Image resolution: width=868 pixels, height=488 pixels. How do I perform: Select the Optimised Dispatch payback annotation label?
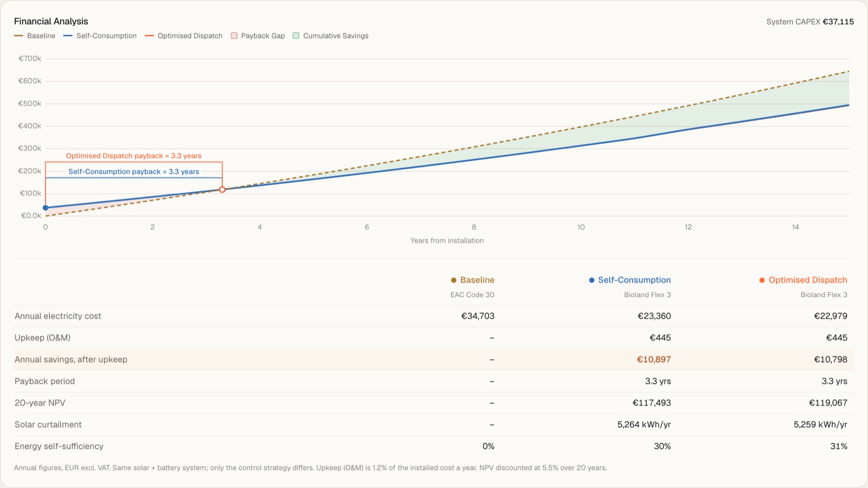coord(133,156)
